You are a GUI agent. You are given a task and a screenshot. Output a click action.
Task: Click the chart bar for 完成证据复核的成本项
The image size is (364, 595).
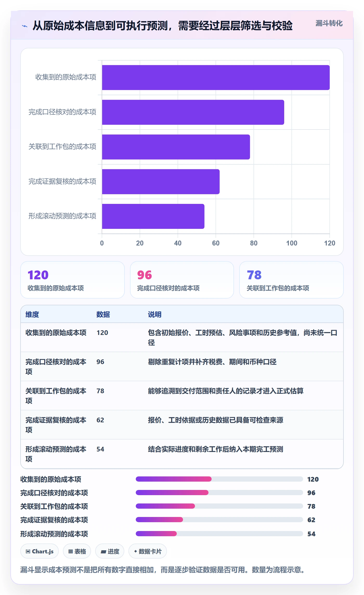point(161,182)
